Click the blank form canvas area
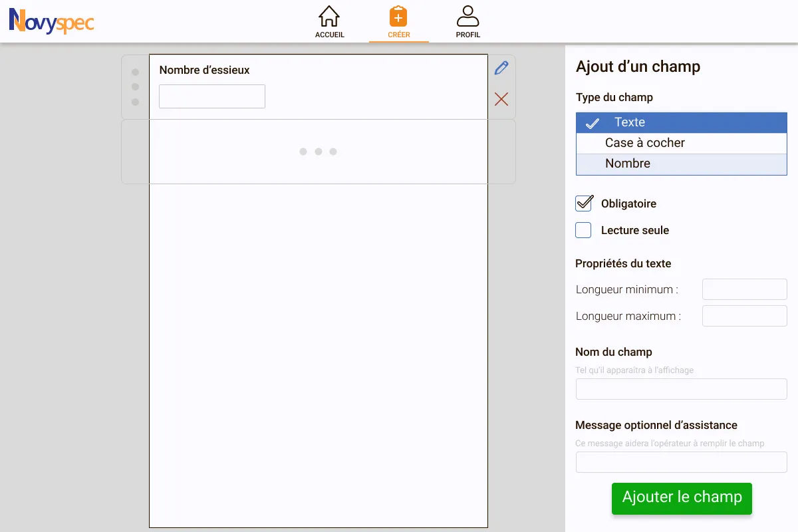The image size is (798, 532). coord(318,352)
